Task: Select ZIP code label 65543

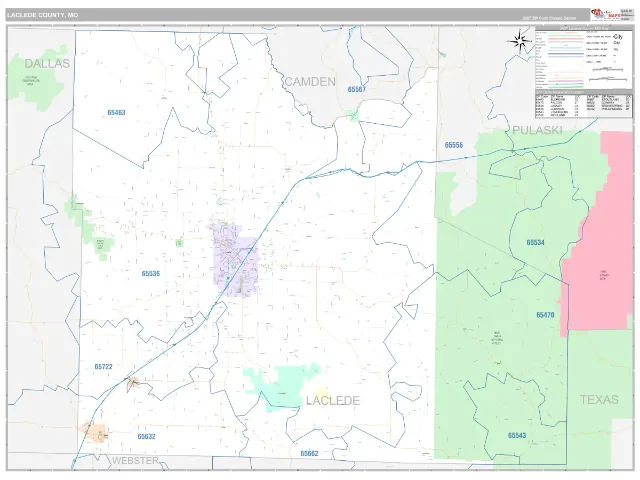Action: tap(517, 436)
